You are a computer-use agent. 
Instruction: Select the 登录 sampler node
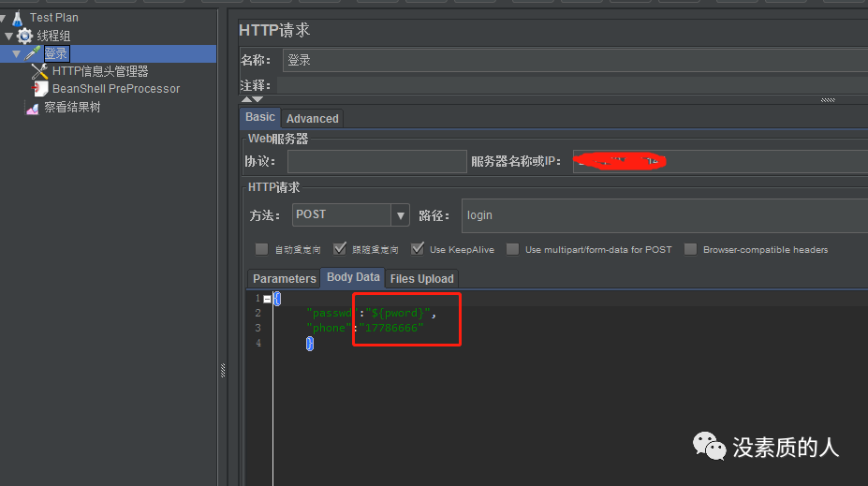point(56,53)
